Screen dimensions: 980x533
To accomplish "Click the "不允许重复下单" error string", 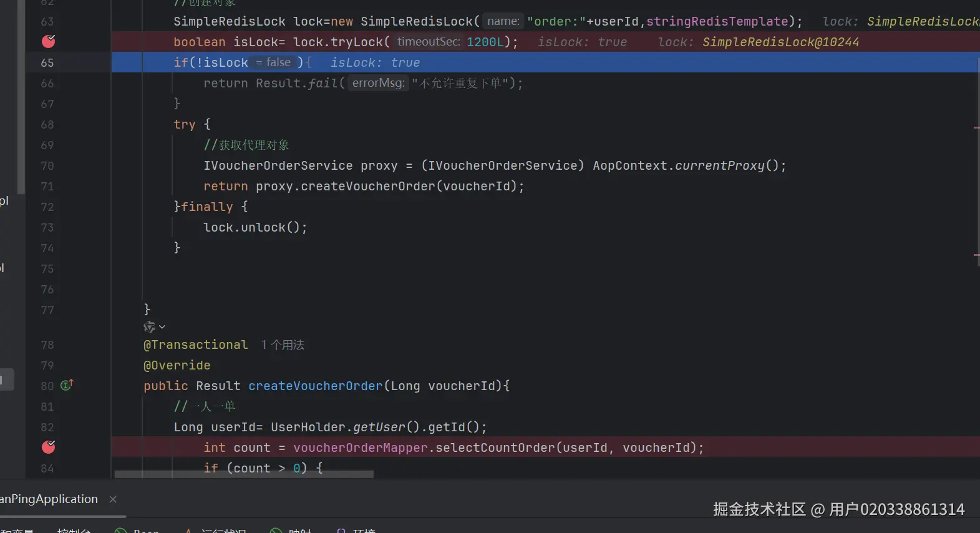I will pos(460,83).
